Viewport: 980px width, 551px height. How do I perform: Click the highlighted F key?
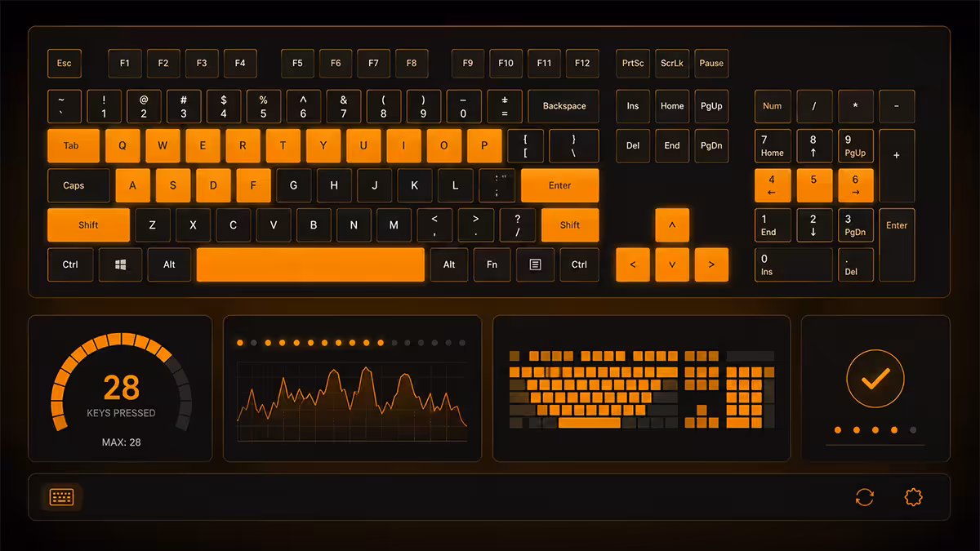[253, 185]
